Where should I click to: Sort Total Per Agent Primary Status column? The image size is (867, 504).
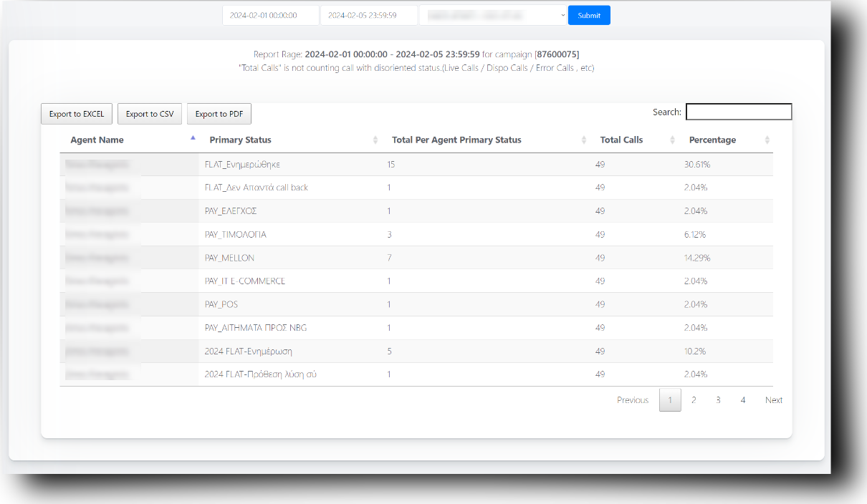(584, 140)
